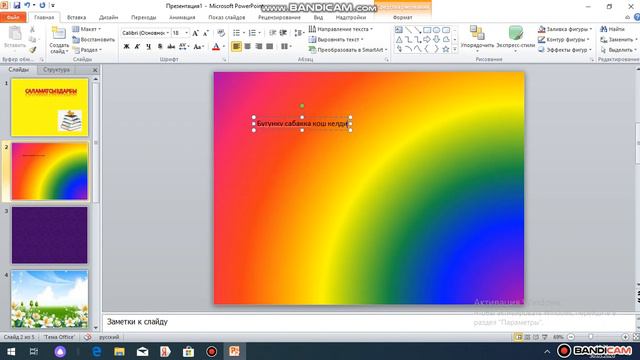The image size is (640, 360).
Task: Cut the selection with the scissors icon
Action: click(x=32, y=30)
